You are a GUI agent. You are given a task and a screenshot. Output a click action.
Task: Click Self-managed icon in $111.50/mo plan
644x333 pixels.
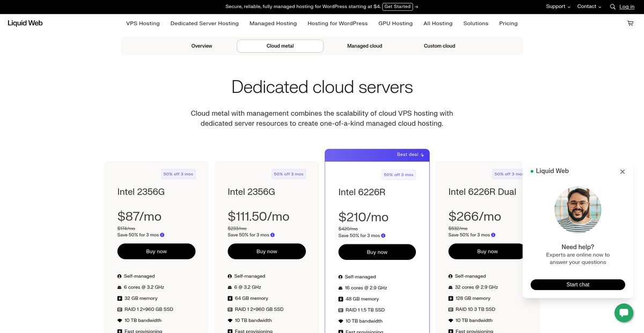[x=230, y=276]
